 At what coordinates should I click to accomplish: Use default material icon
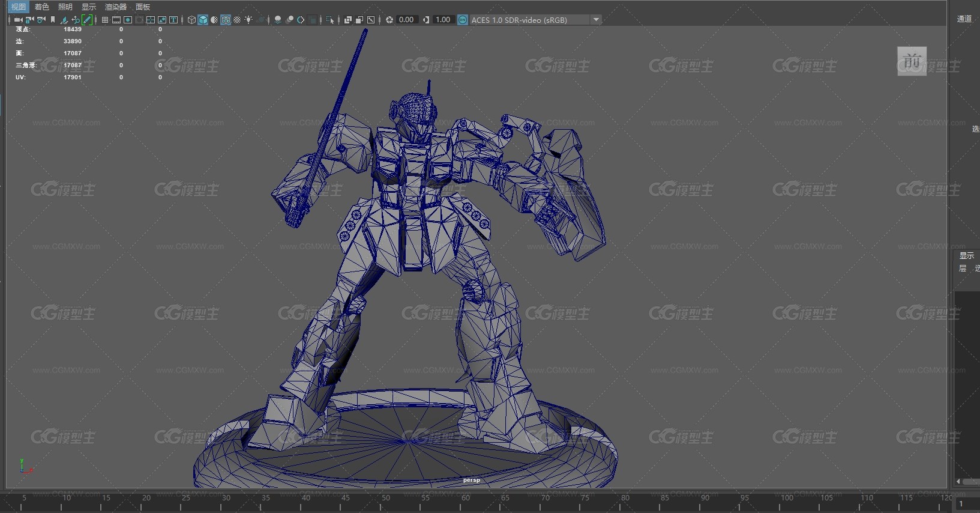click(214, 20)
